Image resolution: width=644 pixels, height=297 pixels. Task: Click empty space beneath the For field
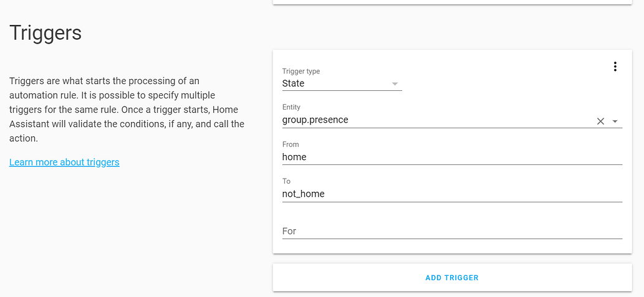pos(452,246)
